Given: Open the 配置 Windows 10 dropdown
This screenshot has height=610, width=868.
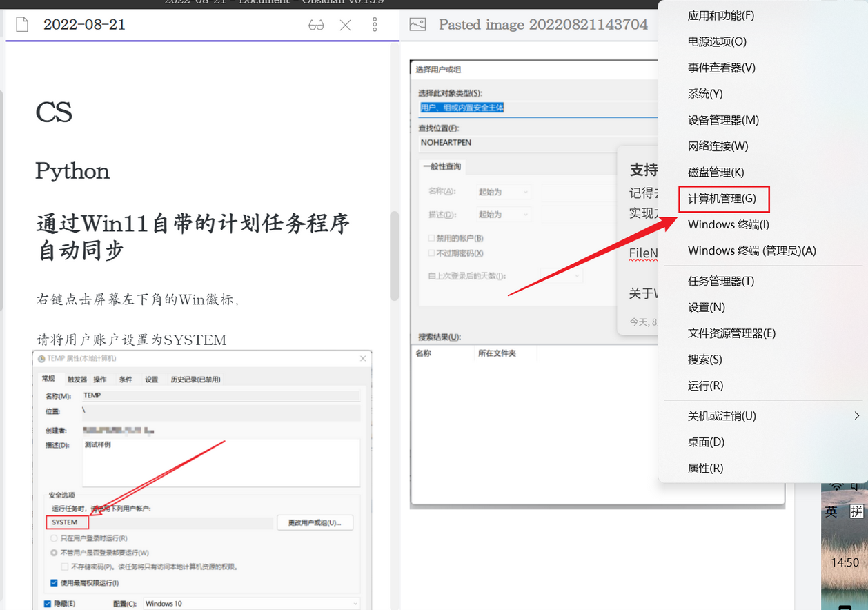Looking at the screenshot, I should point(251,604).
